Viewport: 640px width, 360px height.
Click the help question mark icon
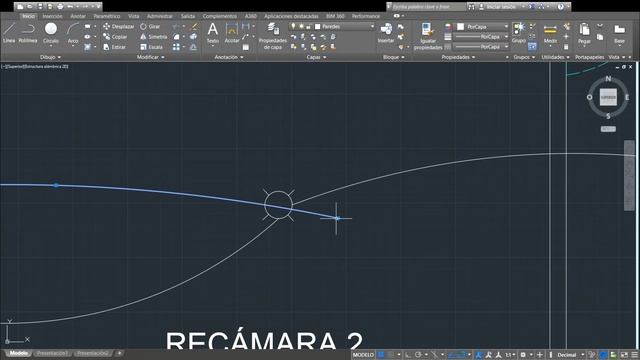click(x=560, y=7)
